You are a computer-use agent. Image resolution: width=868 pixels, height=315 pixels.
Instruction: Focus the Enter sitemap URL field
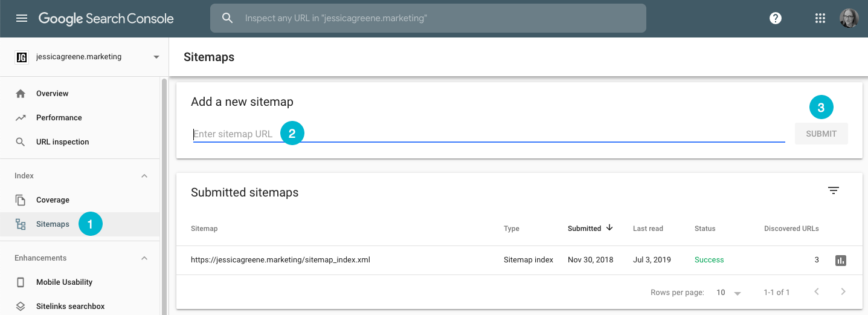(489, 134)
